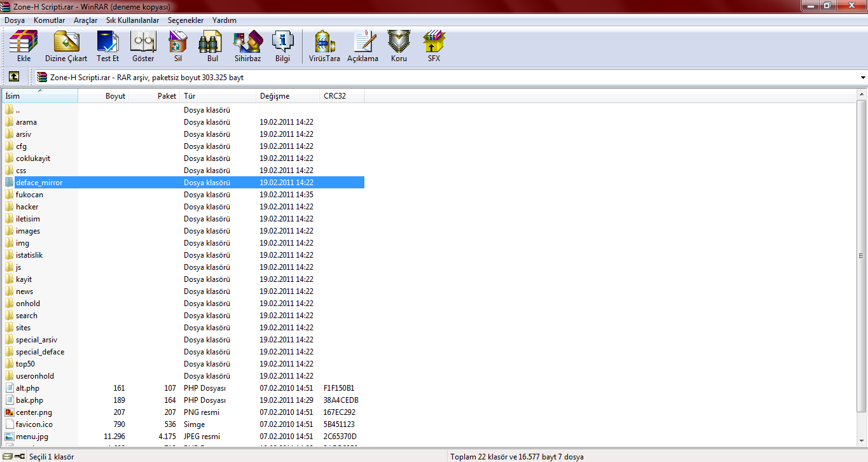The height and width of the screenshot is (462, 868).
Task: Click the center.png image file icon
Action: click(9, 412)
